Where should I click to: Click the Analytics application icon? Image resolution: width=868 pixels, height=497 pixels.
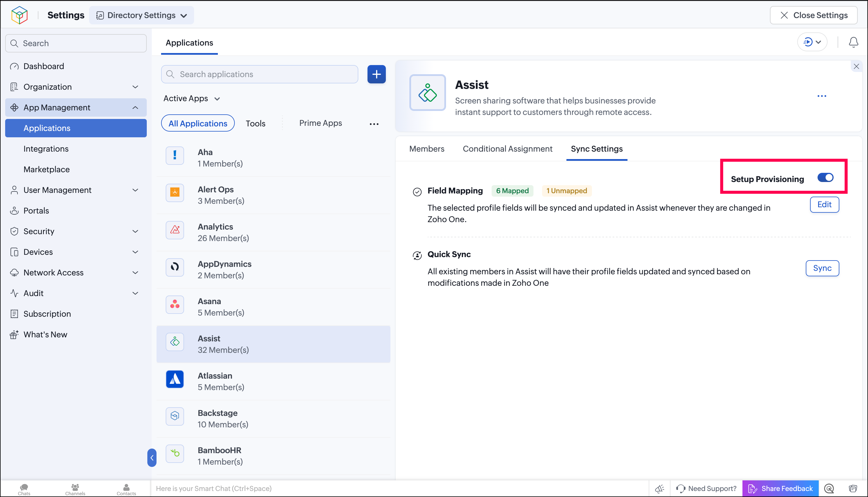(x=175, y=230)
